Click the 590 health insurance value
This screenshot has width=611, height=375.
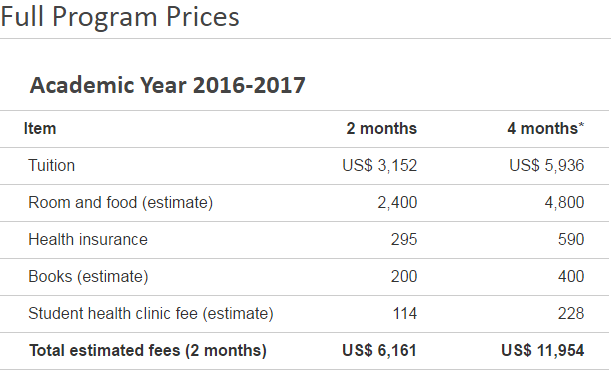pos(571,240)
